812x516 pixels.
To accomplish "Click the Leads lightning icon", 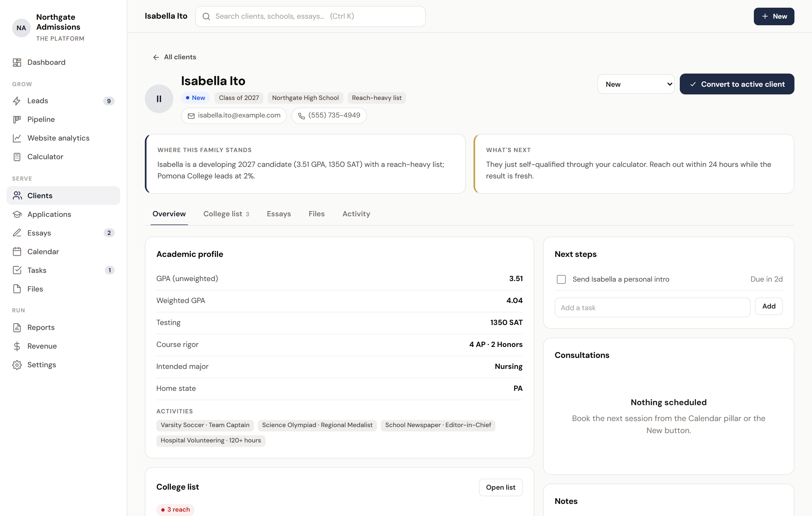I will (x=17, y=101).
